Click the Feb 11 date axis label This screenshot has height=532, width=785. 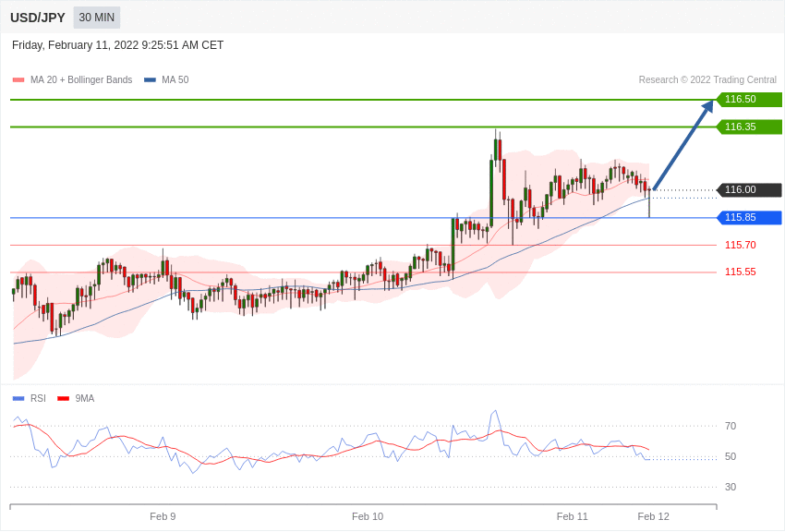(x=573, y=516)
